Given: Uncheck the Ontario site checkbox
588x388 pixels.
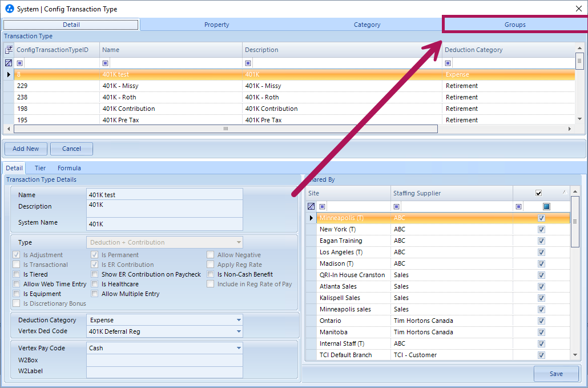Looking at the screenshot, I should coord(541,321).
